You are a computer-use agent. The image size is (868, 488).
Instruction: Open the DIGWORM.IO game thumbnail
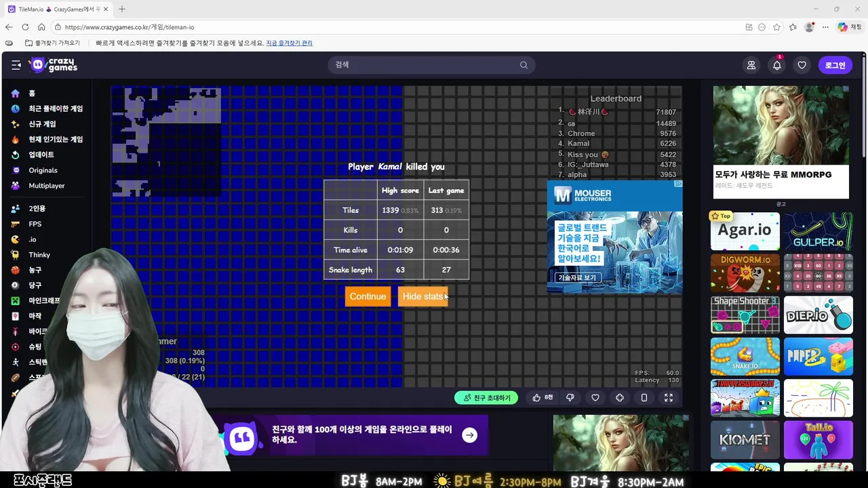745,273
